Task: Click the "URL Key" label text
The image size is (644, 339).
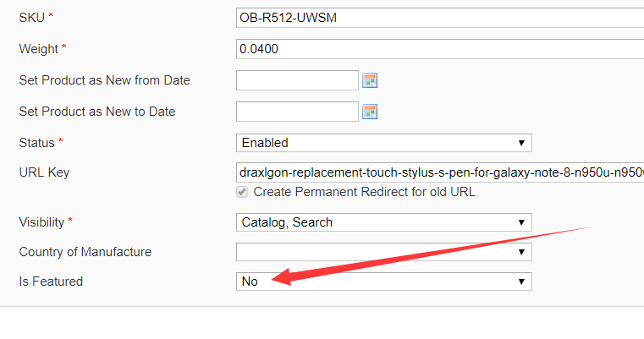Action: [x=44, y=172]
